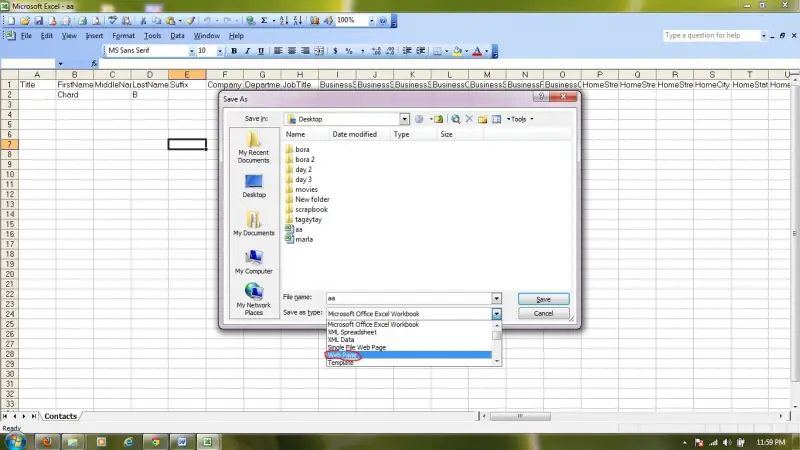This screenshot has width=800, height=450.
Task: Go to My Computer place
Action: (x=254, y=262)
